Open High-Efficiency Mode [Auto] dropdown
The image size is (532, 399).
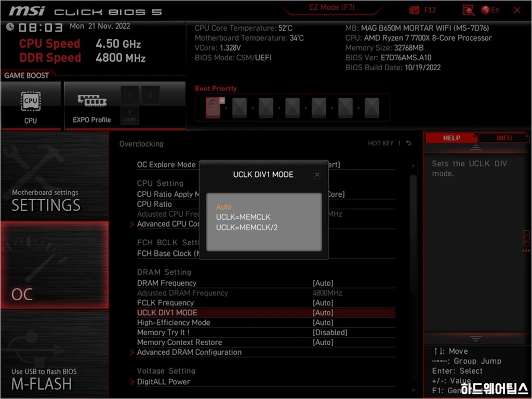[323, 322]
